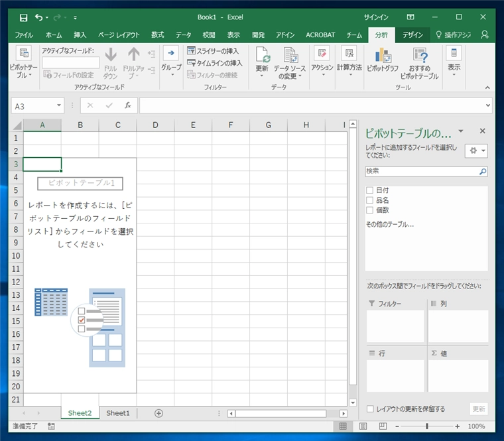Enable defer layout update (レイアウトの更新を保留する) checkbox
Image resolution: width=504 pixels, height=441 pixels.
click(x=370, y=409)
